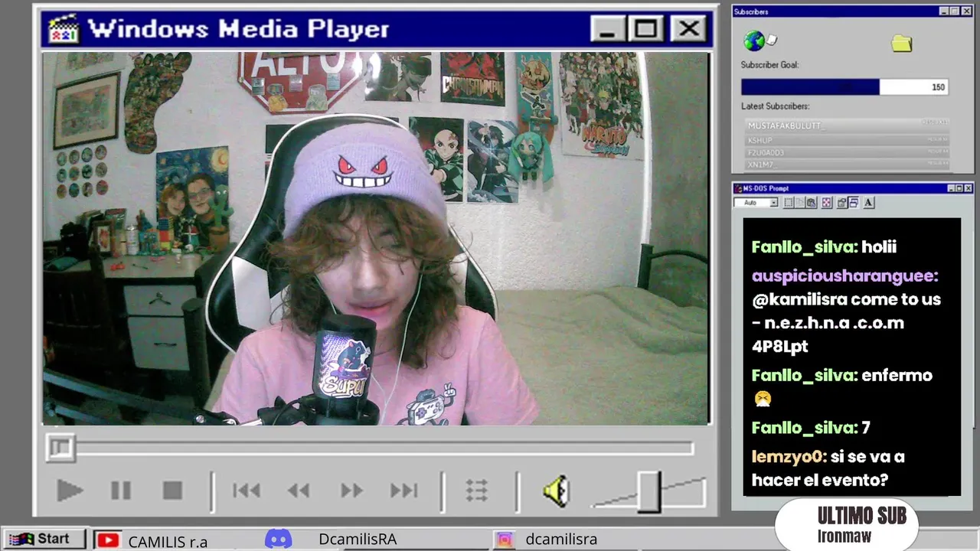Click the Windows Media Player clapperboard title icon
Viewport: 980px width, 551px height.
coord(63,29)
